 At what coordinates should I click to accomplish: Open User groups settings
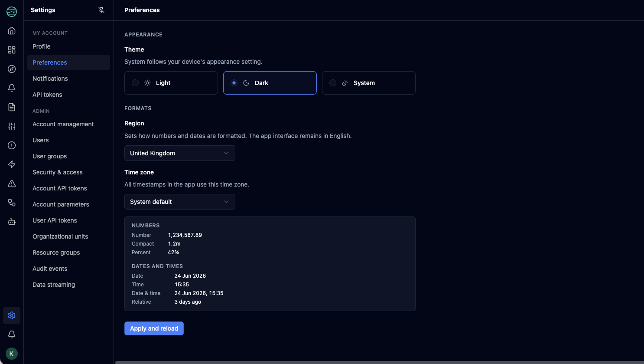click(68, 156)
